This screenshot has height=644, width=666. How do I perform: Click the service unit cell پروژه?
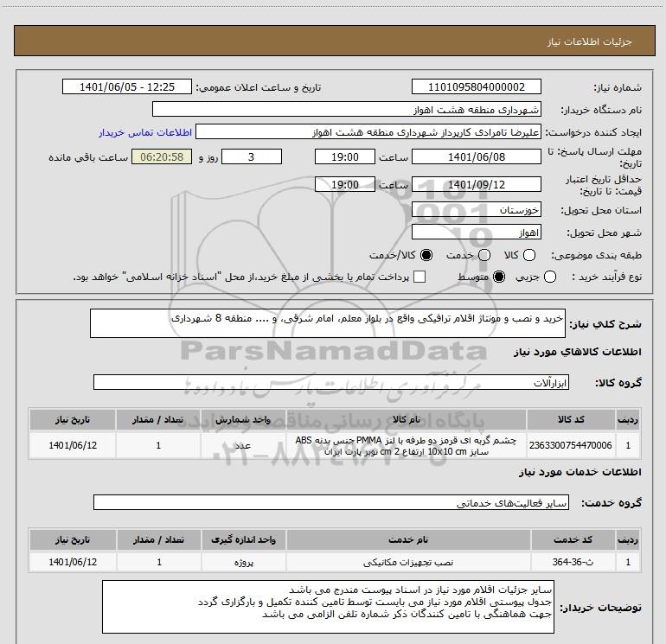(244, 562)
